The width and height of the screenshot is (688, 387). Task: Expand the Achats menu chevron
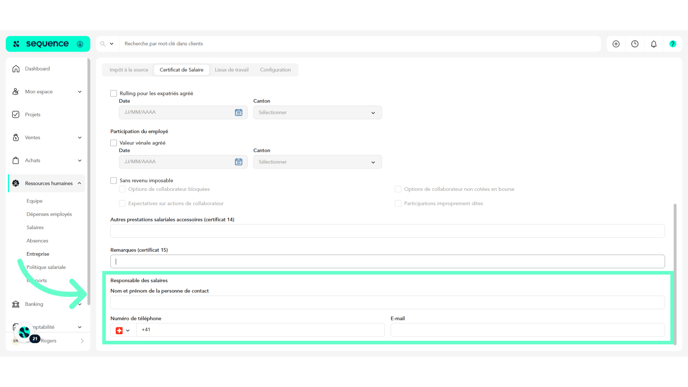point(79,160)
